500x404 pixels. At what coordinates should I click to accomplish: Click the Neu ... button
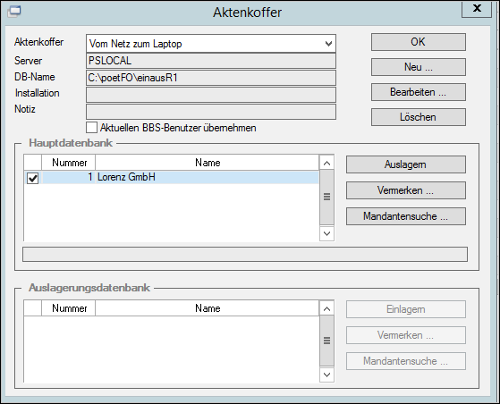[x=418, y=67]
